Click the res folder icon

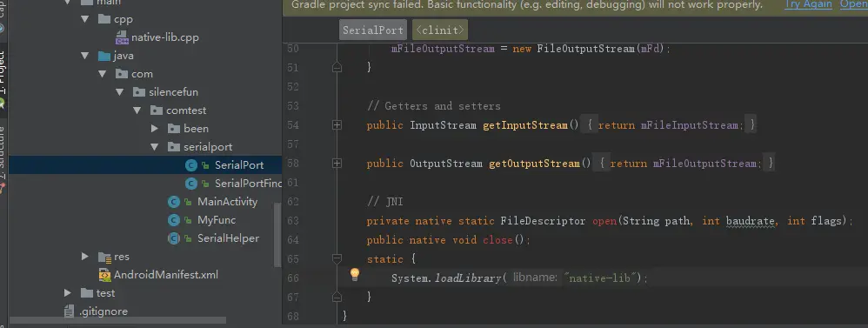[104, 257]
